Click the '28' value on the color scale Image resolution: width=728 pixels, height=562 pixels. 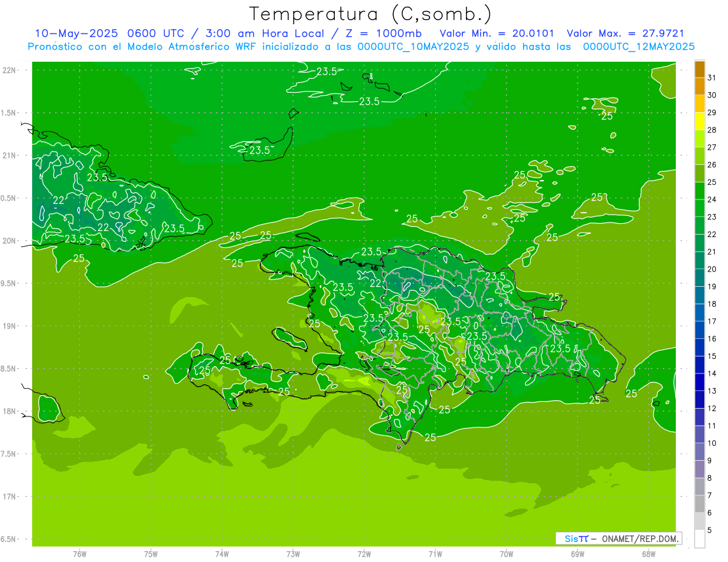(712, 130)
